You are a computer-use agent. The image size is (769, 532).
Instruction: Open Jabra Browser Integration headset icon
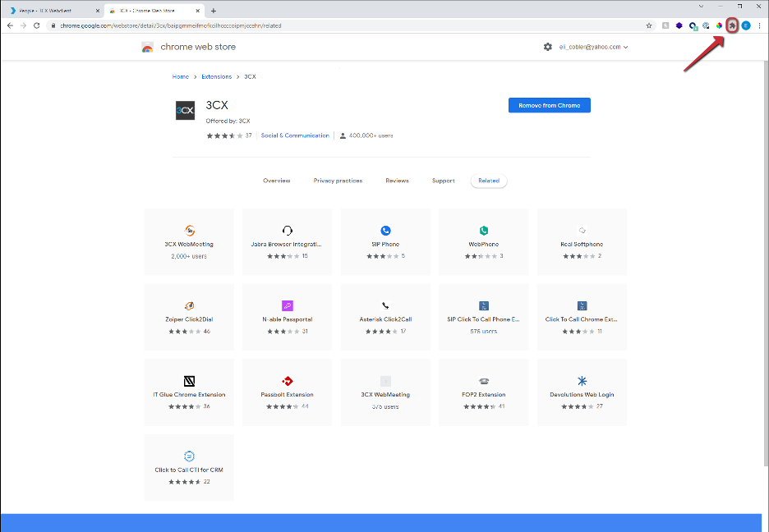pyautogui.click(x=288, y=230)
